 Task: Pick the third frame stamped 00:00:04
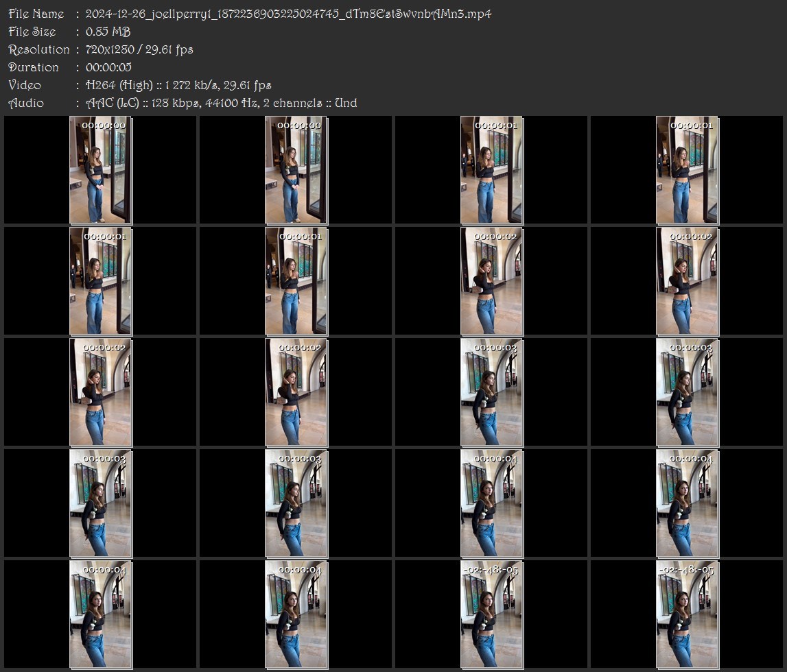point(101,615)
